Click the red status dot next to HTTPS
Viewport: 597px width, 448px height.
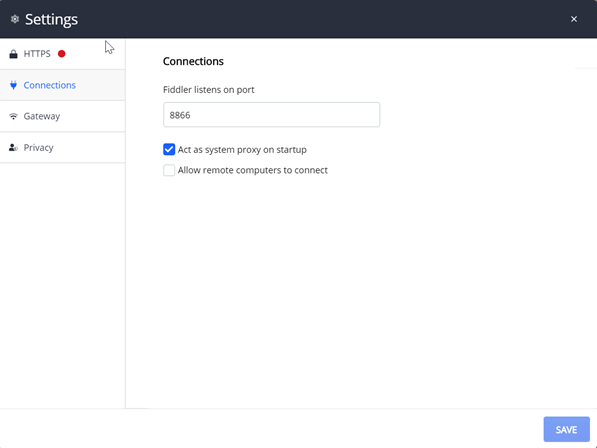[x=61, y=54]
